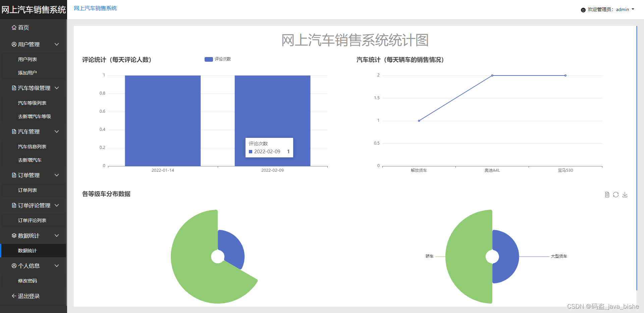
Task: Click the smiley avatar icon beside 欢迎管理员
Action: pyautogui.click(x=583, y=10)
